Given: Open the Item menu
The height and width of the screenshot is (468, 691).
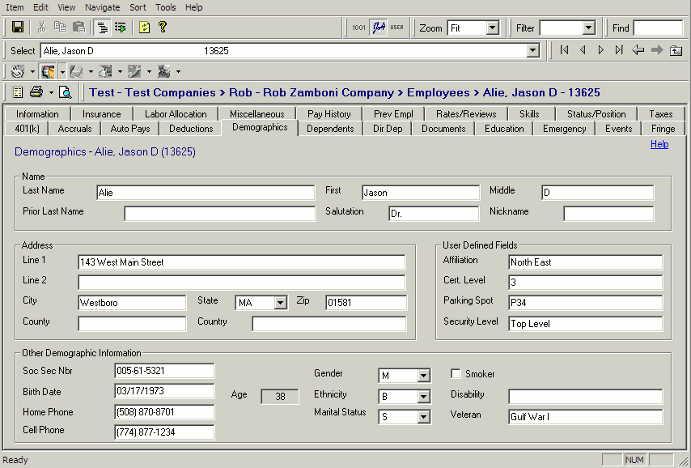Looking at the screenshot, I should pyautogui.click(x=15, y=7).
